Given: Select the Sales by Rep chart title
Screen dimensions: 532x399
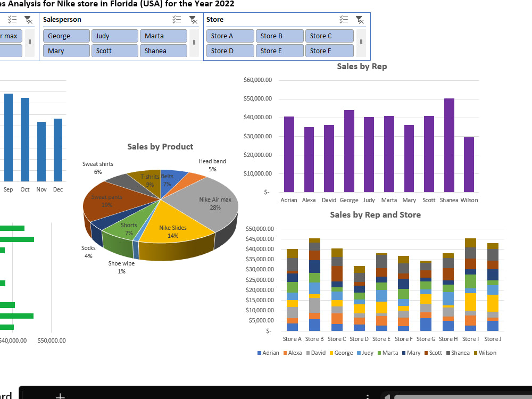Looking at the screenshot, I should coord(362,66).
